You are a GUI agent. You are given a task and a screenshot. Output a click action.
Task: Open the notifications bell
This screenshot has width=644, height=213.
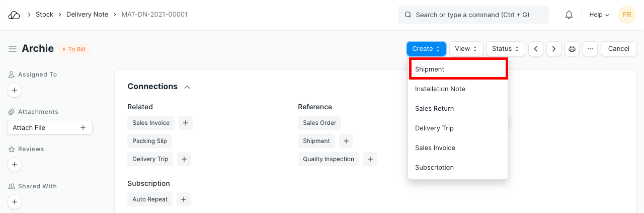click(569, 15)
